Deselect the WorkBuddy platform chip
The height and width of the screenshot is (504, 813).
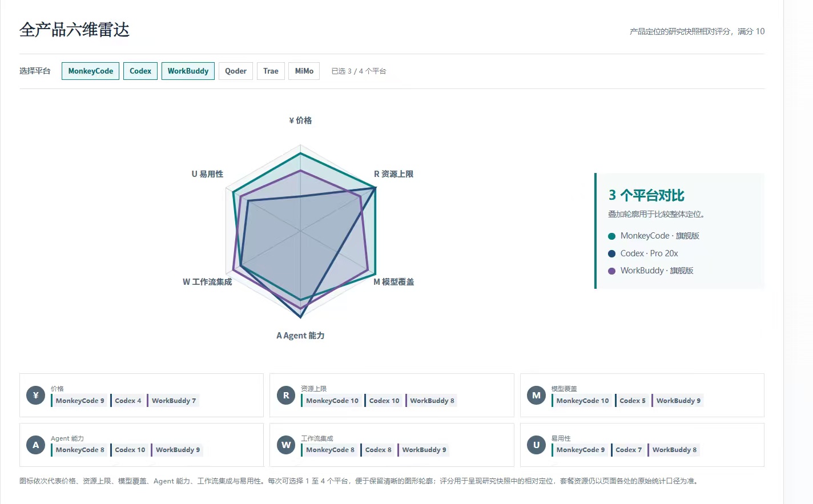pos(188,71)
